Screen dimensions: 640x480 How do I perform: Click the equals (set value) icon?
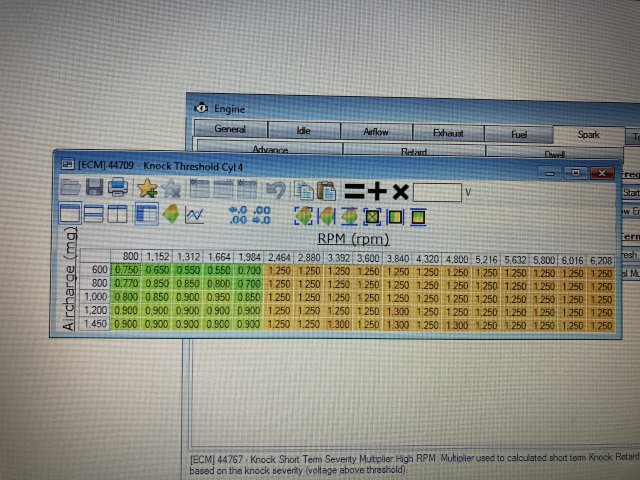pyautogui.click(x=355, y=190)
